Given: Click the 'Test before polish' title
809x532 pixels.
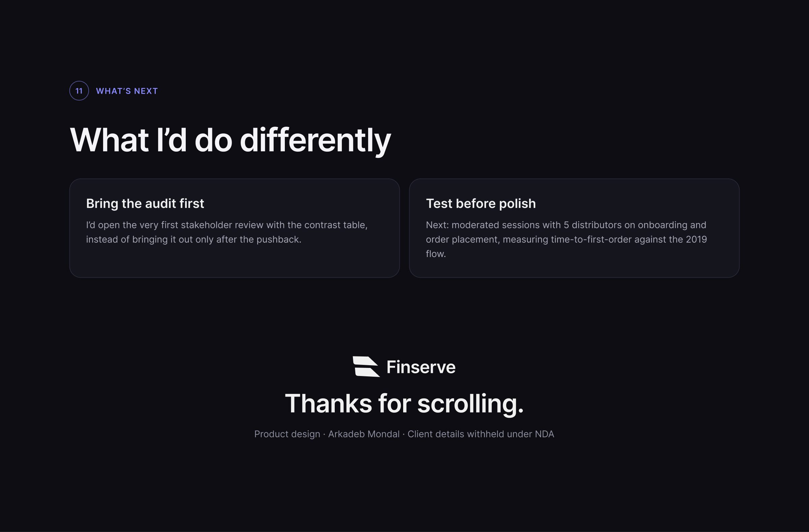Looking at the screenshot, I should click(481, 204).
